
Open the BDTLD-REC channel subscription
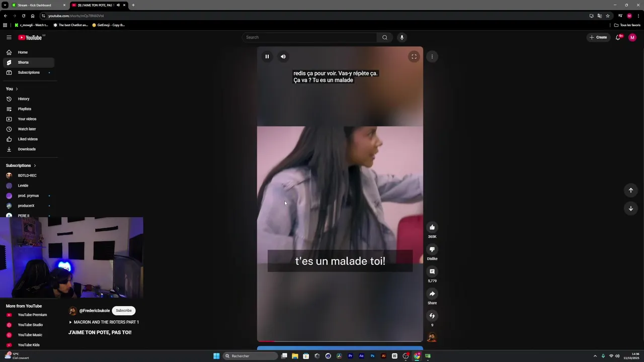(29, 175)
